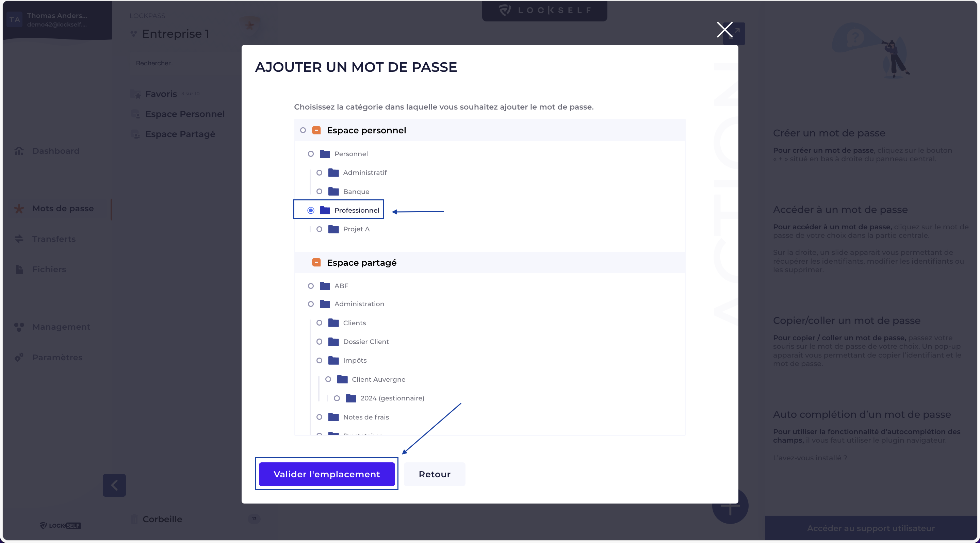Click the Client Auvergne folder icon

(x=342, y=379)
